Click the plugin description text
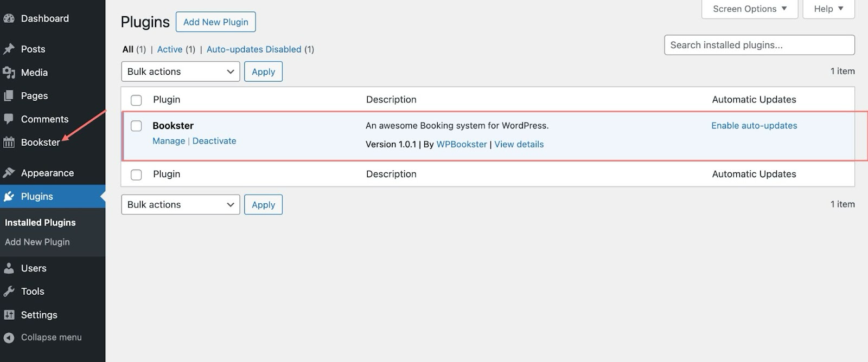 pos(457,126)
